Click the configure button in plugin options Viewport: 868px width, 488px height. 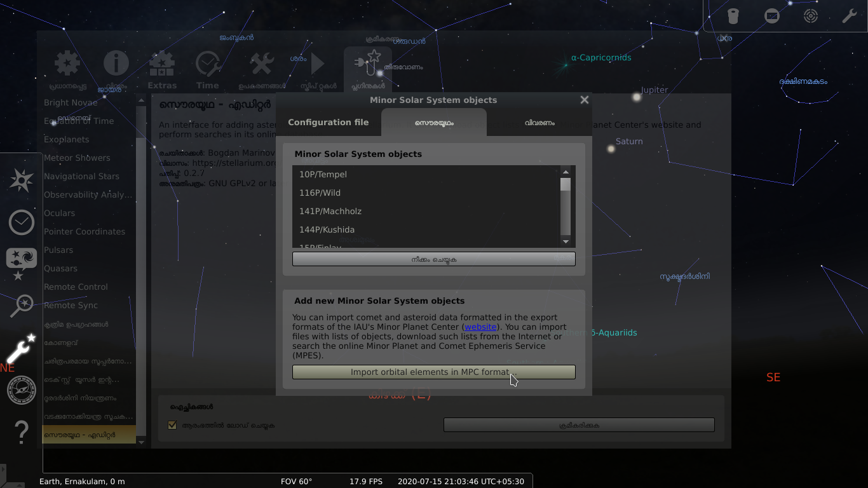(579, 425)
